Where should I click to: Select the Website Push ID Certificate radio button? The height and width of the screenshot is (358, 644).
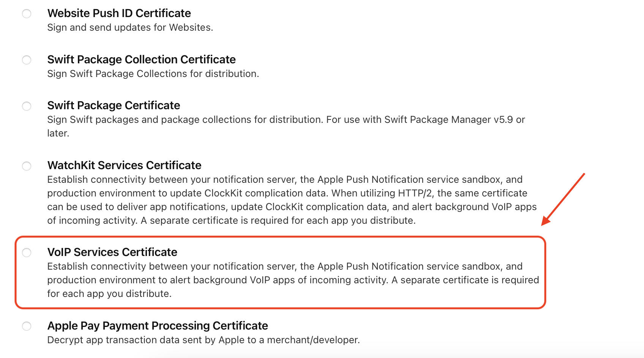[x=27, y=14]
